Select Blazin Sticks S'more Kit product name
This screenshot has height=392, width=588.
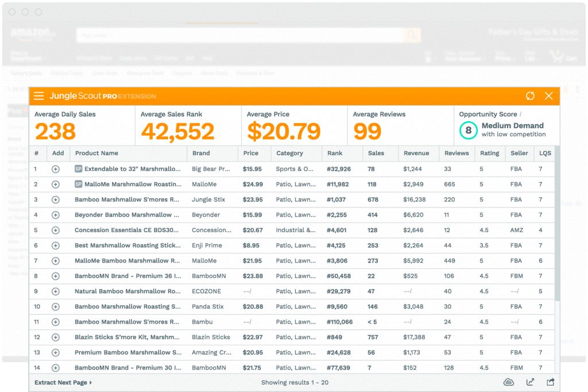click(127, 337)
